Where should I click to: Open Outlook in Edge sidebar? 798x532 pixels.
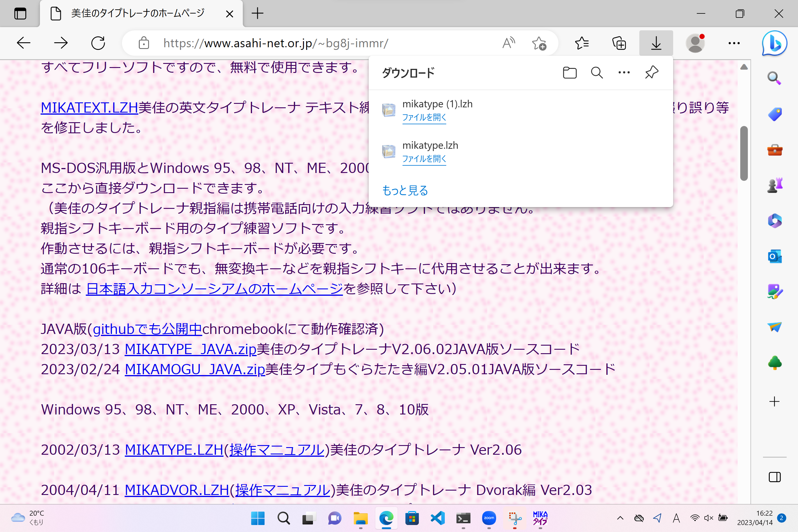coord(774,256)
